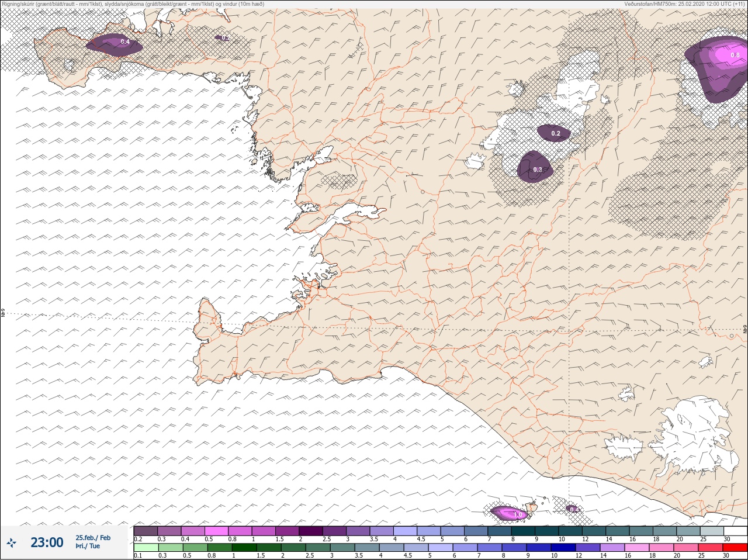Click the 23:00 forecast time label

coord(47,542)
